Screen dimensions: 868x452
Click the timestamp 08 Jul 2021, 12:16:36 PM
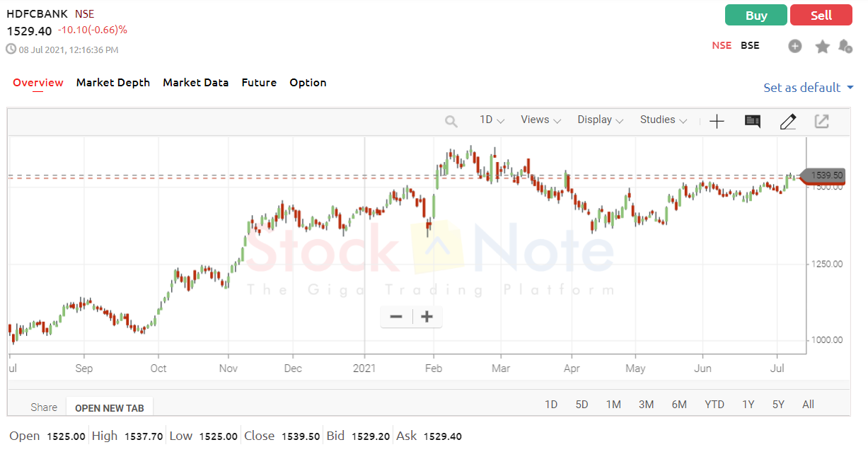69,50
